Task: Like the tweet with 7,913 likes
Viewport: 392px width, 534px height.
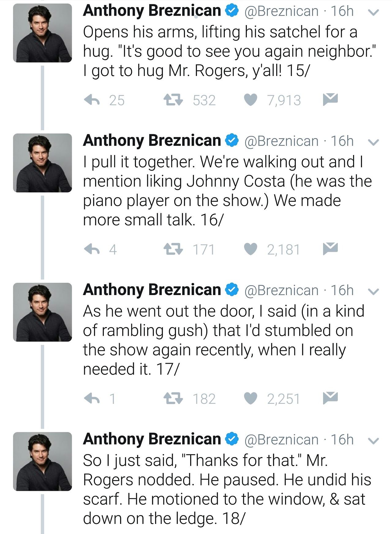Action: 251,100
